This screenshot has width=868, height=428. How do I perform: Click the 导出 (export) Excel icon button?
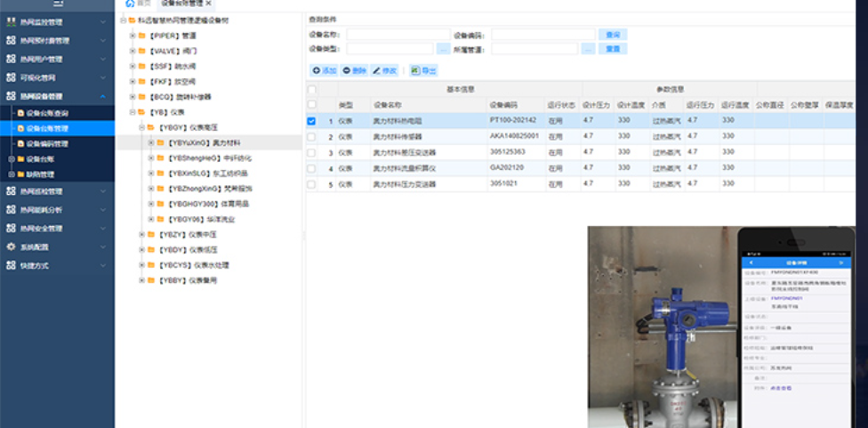(x=423, y=70)
